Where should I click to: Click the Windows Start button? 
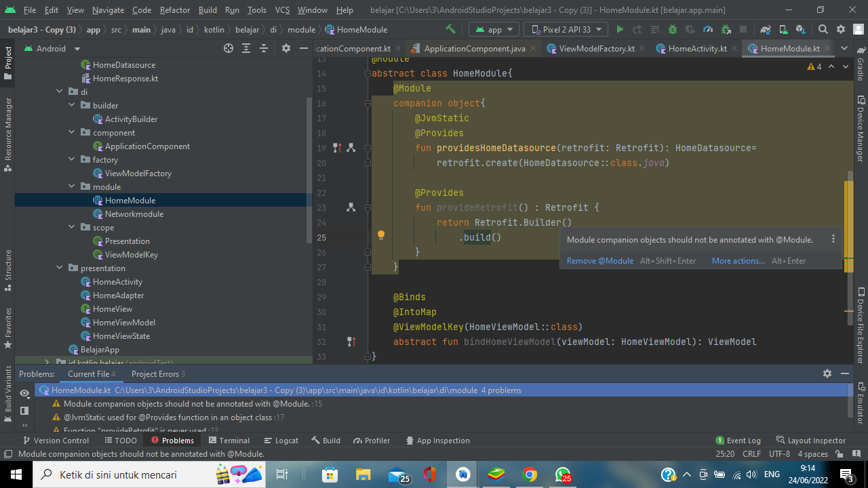point(16,474)
